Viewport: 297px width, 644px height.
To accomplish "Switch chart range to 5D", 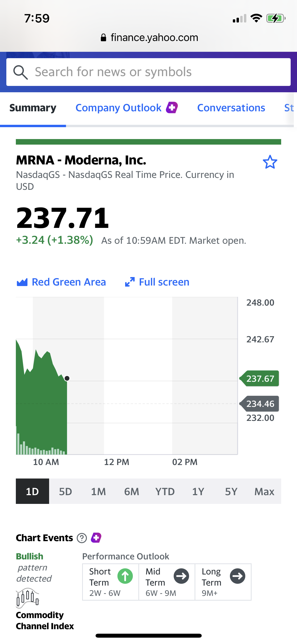I will point(65,491).
